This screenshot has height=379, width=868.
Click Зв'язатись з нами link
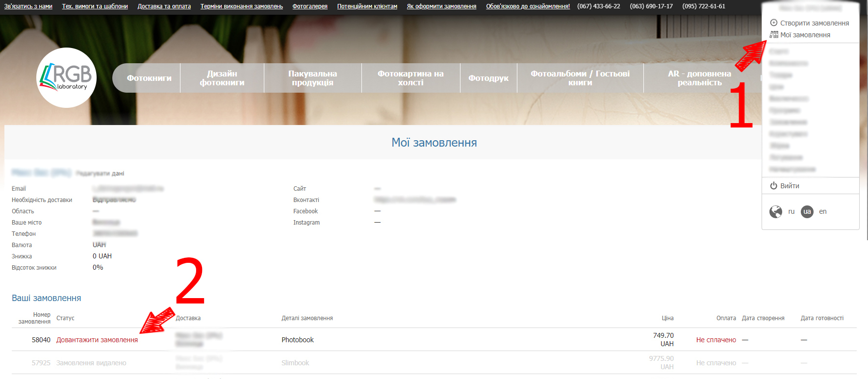[28, 6]
